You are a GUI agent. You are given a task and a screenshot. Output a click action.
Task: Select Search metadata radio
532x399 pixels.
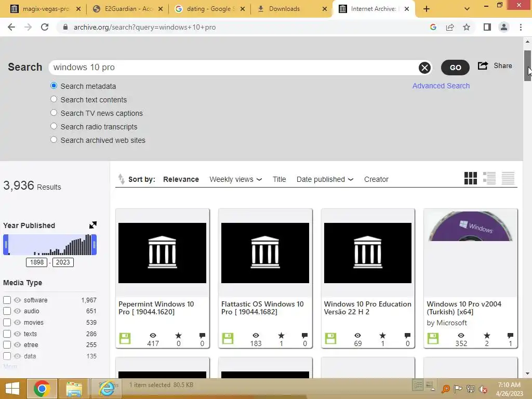[x=54, y=86]
